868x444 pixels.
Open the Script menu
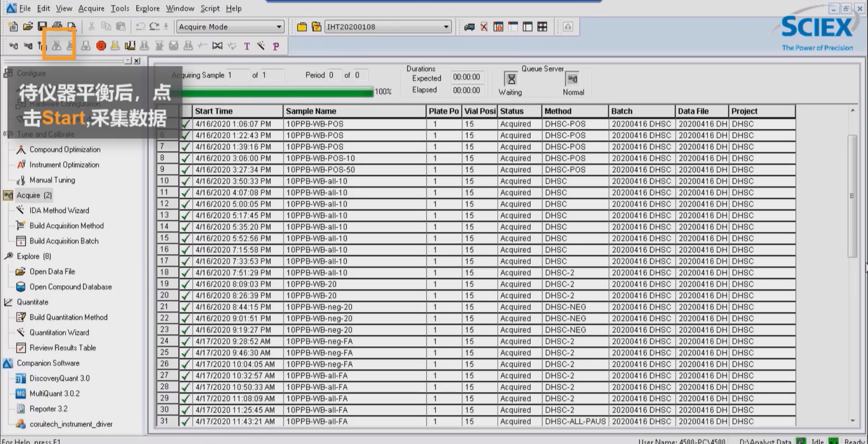click(x=210, y=8)
